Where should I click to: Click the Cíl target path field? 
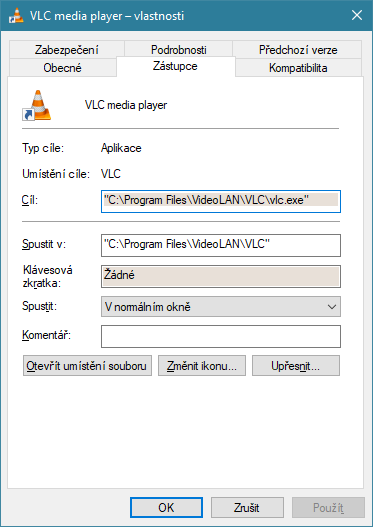(x=221, y=201)
